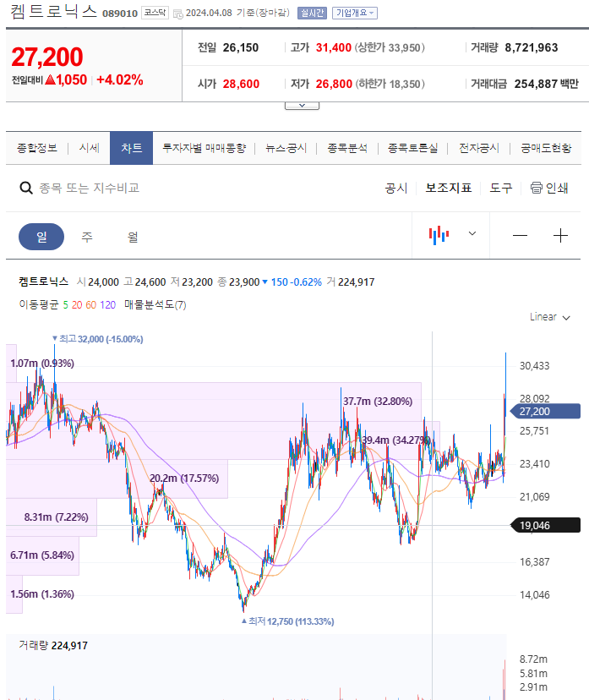Click the 19,046 crosshair price tag
589x700 pixels.
click(x=545, y=526)
